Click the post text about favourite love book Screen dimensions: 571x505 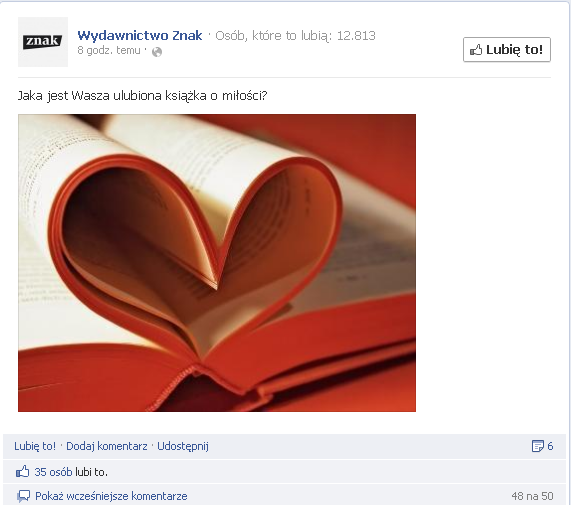pos(142,96)
